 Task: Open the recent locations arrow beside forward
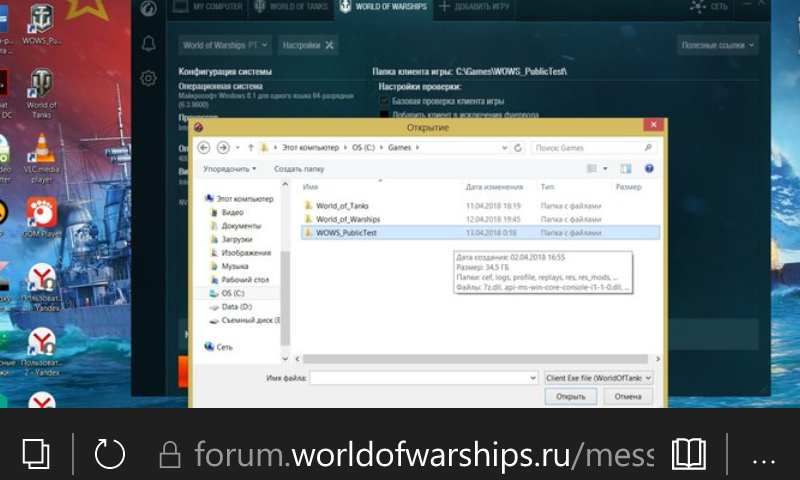pyautogui.click(x=237, y=148)
